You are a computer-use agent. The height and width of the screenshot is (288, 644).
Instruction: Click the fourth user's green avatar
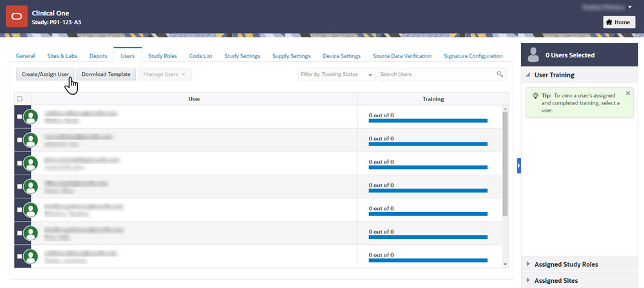tap(31, 186)
